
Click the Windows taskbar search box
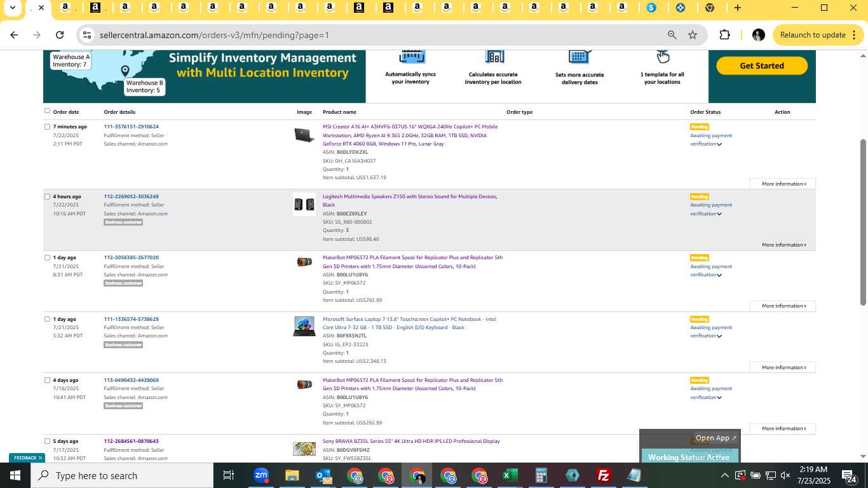[122, 475]
